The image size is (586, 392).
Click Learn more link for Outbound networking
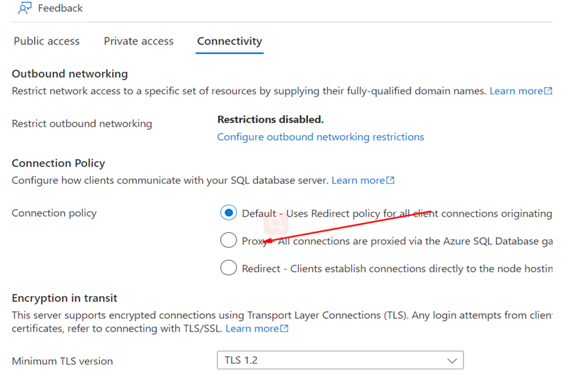pos(516,91)
